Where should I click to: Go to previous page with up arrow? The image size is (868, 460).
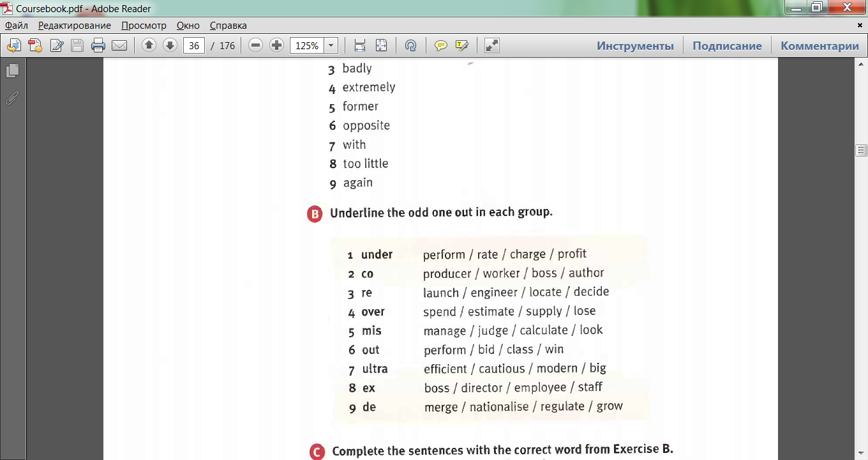[149, 45]
